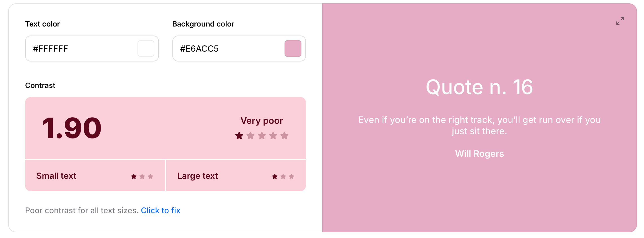The height and width of the screenshot is (238, 644).
Task: Click the middle star in the Very poor row
Action: 262,136
